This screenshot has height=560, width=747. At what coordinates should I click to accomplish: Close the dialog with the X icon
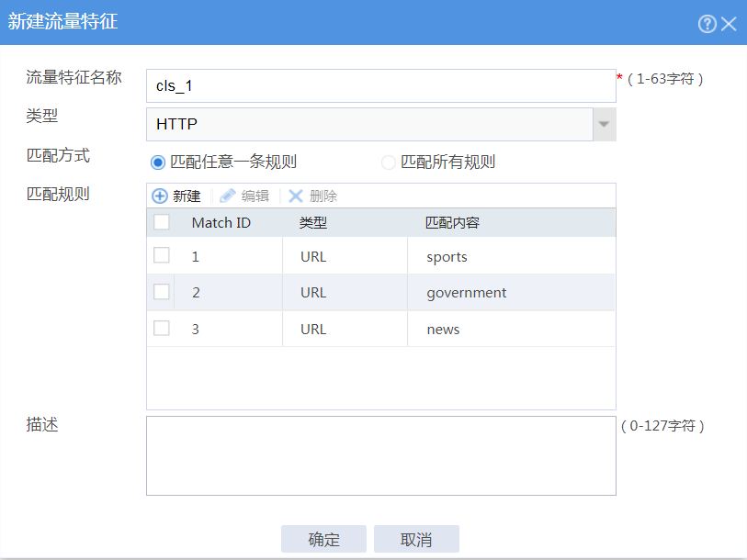[x=729, y=24]
